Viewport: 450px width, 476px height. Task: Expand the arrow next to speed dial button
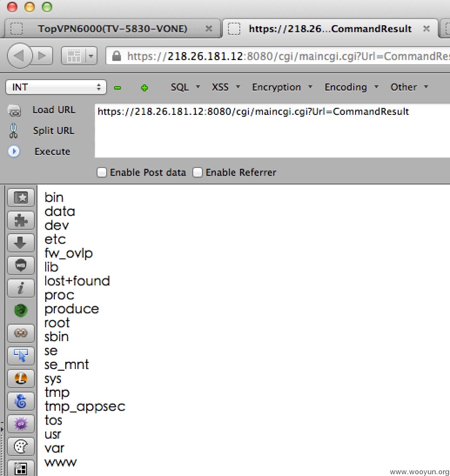91,56
